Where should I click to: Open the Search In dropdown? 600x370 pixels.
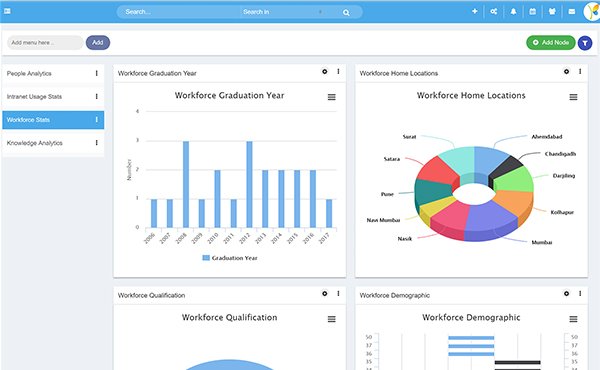click(282, 12)
